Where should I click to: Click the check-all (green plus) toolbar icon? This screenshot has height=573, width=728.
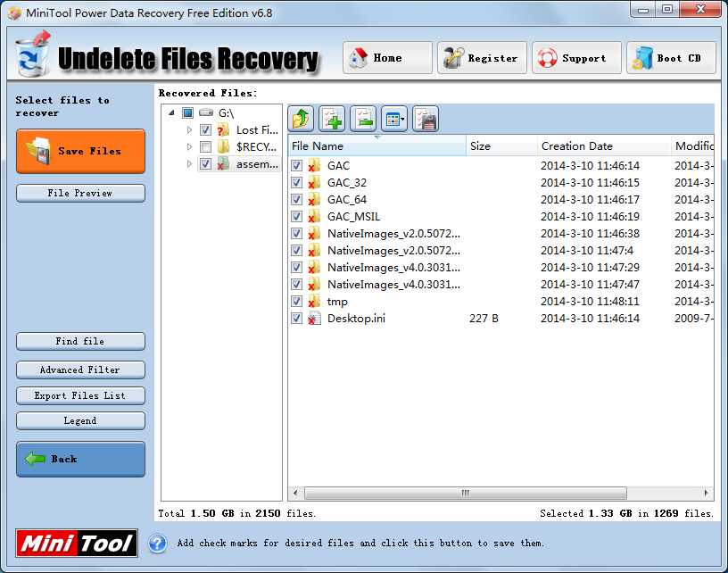click(x=332, y=119)
